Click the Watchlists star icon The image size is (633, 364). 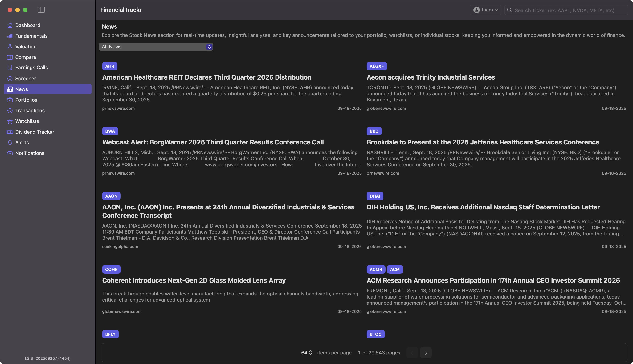click(x=10, y=121)
